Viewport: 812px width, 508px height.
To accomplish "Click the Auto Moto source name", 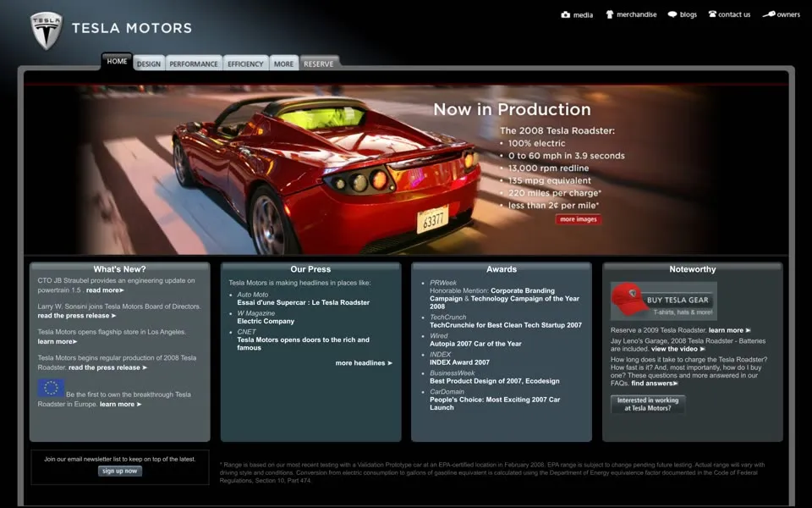I will coord(253,295).
